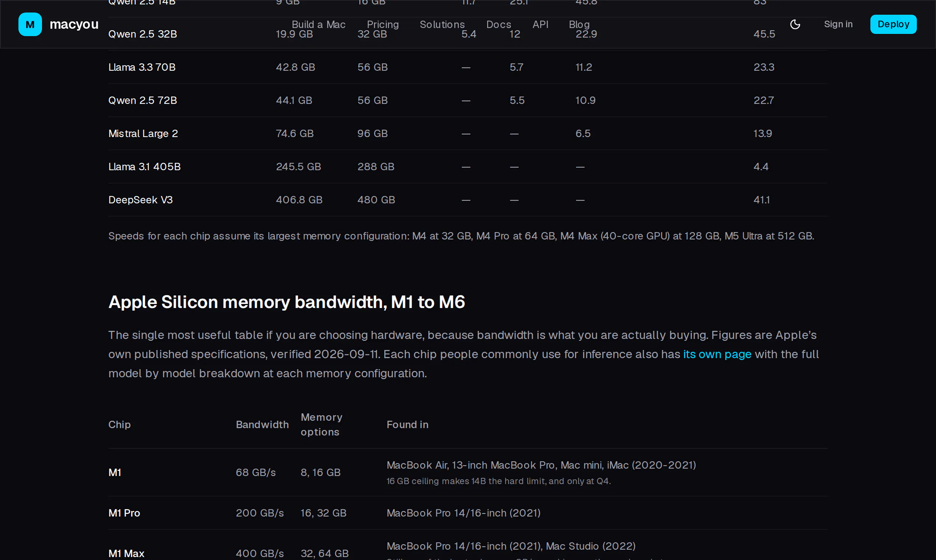Click the Found in column header
The image size is (936, 560).
[407, 424]
